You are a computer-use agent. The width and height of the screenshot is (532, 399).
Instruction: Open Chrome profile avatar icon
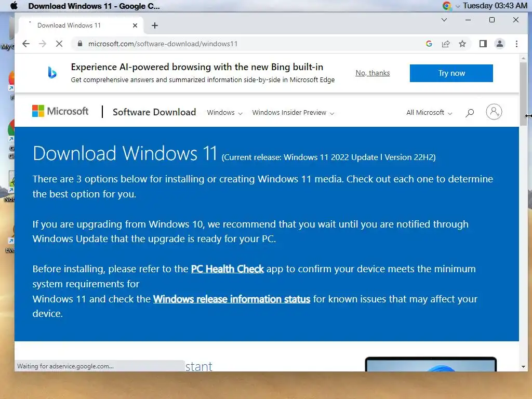[500, 44]
